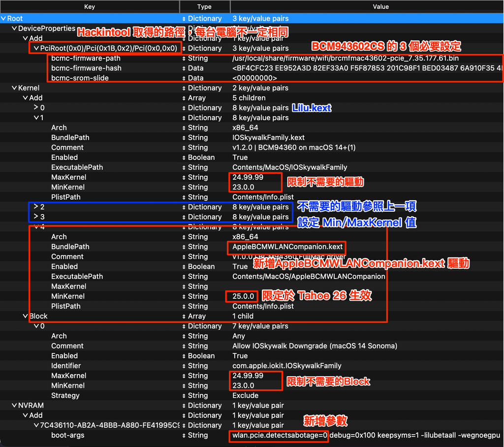Image resolution: width=504 pixels, height=447 pixels.
Task: Collapse Block item 0 with 7 key/value pairs
Action: [x=36, y=326]
